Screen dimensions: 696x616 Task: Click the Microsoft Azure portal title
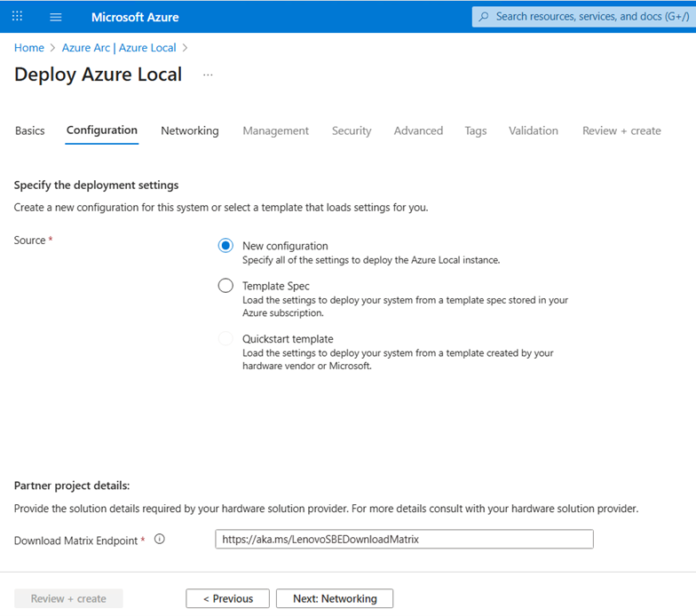(x=135, y=17)
